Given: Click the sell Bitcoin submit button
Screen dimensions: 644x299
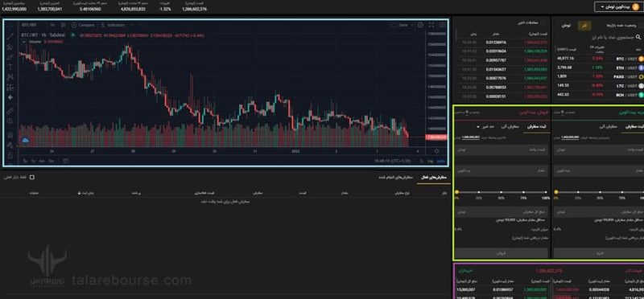Looking at the screenshot, I should pos(502,253).
